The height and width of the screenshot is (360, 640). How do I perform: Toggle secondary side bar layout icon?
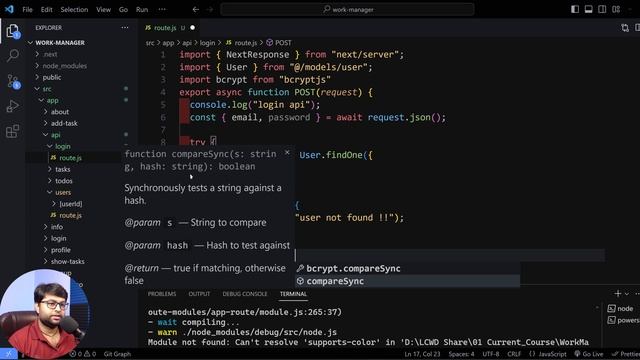(602, 9)
